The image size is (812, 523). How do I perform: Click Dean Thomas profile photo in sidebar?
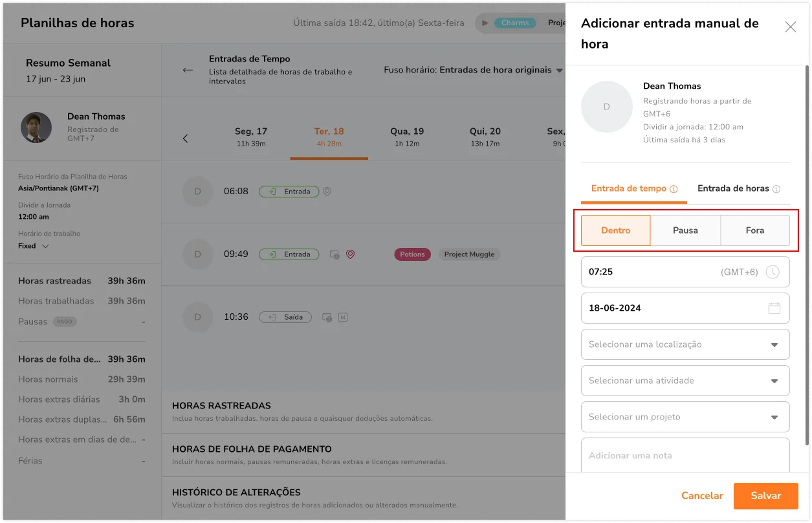click(x=36, y=128)
